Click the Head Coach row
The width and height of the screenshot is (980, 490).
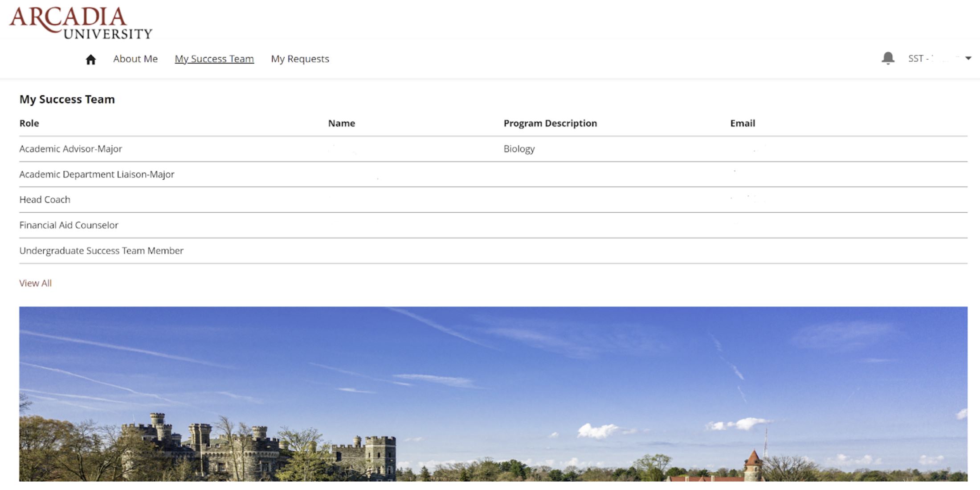pyautogui.click(x=45, y=200)
